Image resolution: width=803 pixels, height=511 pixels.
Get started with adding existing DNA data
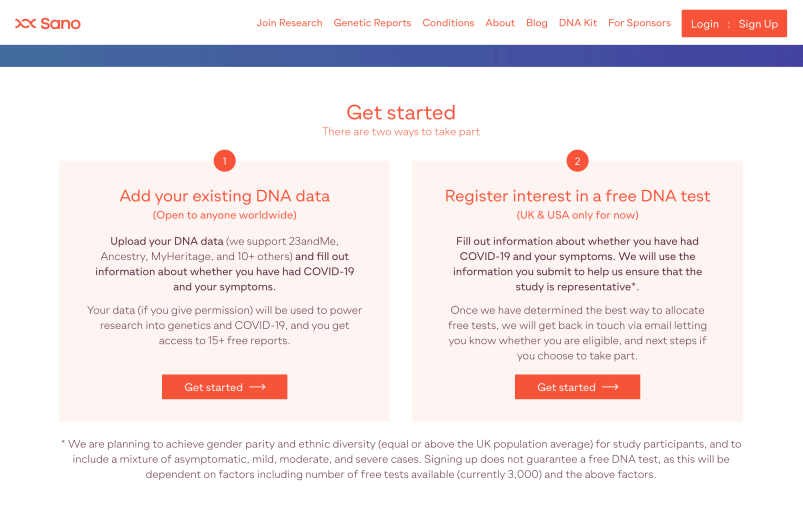tap(224, 387)
